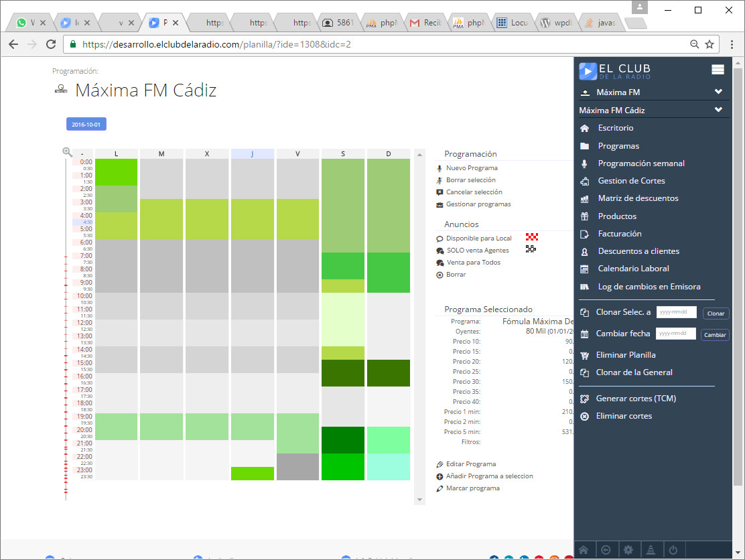745x560 pixels.
Task: Click Venta para Todos option
Action: click(x=474, y=263)
